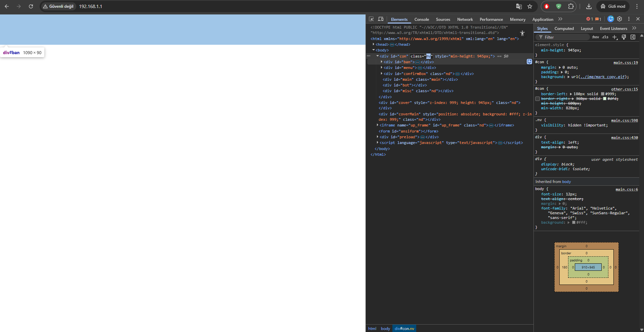Enable the border-right property checkbox
The height and width of the screenshot is (332, 644).
[x=538, y=99]
